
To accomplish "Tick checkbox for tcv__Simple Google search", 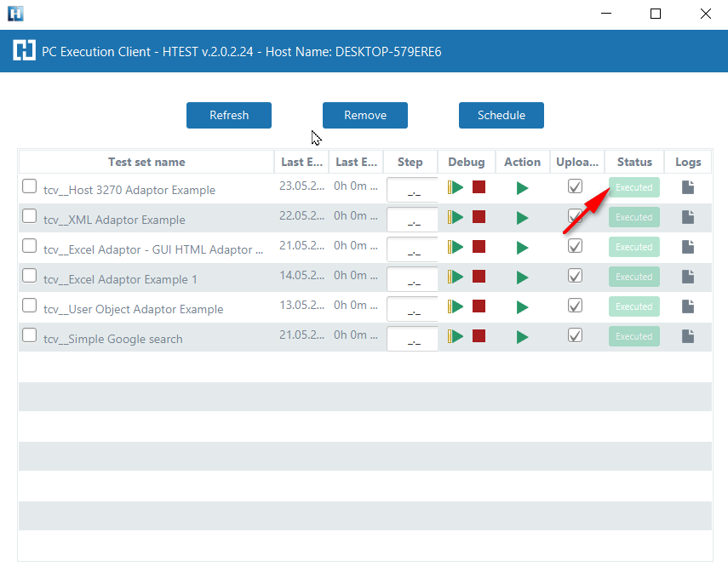I will pyautogui.click(x=30, y=335).
